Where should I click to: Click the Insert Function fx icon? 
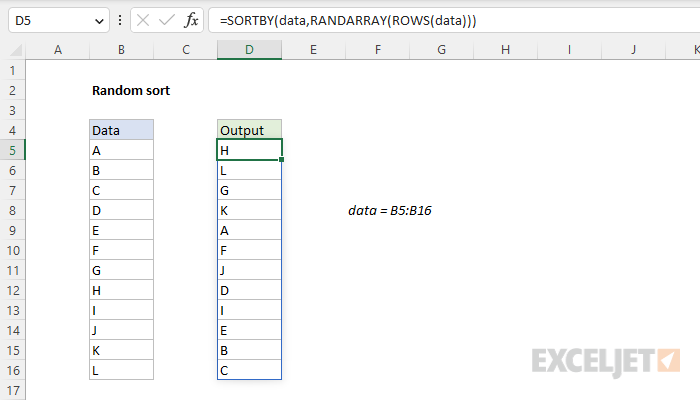pyautogui.click(x=191, y=21)
